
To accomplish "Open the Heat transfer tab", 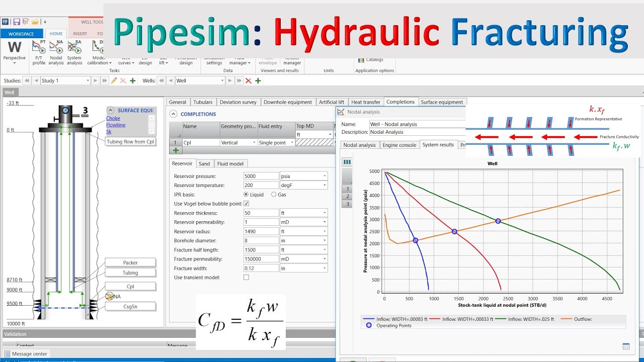I will coord(366,102).
